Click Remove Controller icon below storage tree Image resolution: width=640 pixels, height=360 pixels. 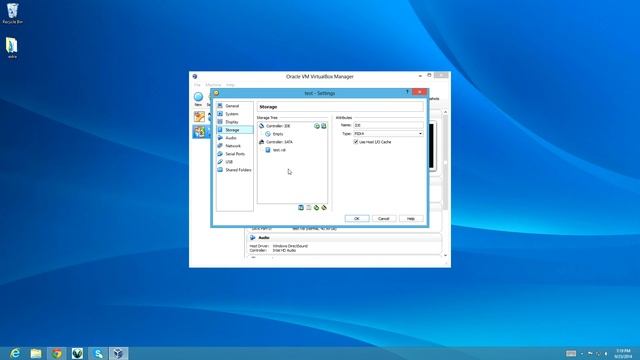(x=309, y=208)
